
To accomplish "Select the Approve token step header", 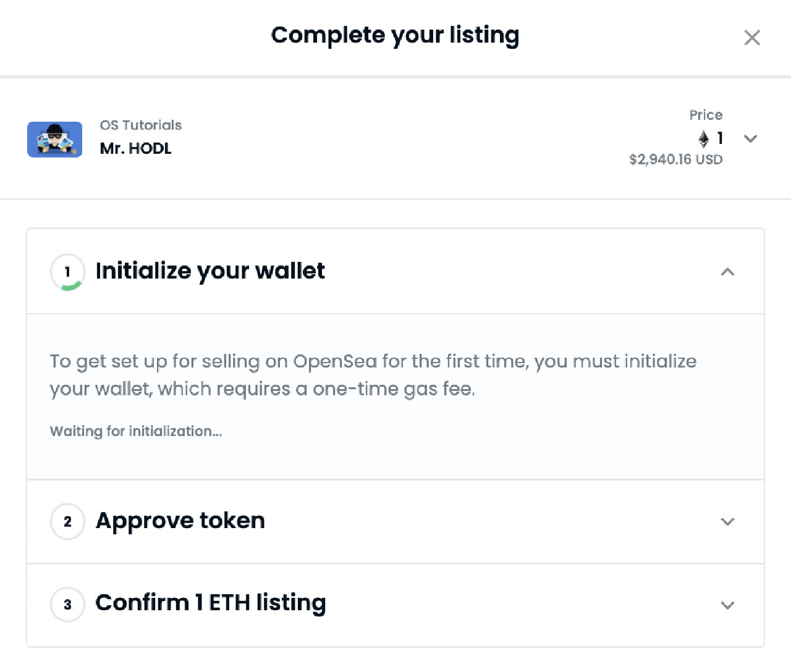I will tap(180, 521).
